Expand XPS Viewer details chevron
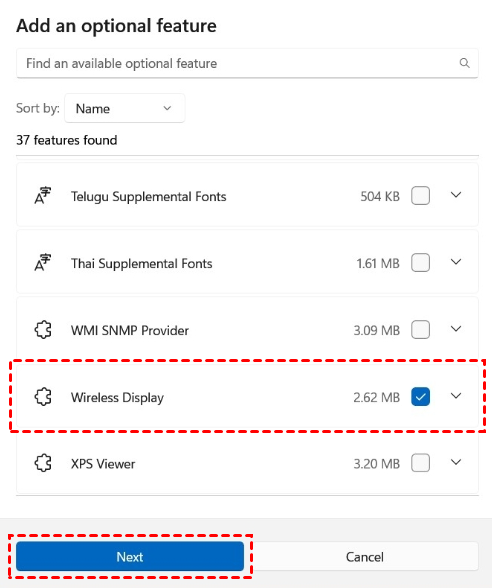Image resolution: width=492 pixels, height=588 pixels. coord(456,462)
